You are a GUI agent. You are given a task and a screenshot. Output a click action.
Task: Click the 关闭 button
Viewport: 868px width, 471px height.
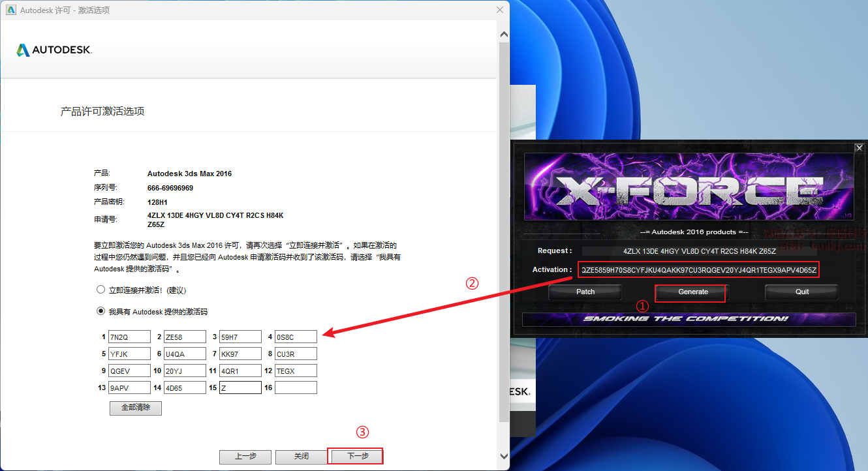[301, 457]
